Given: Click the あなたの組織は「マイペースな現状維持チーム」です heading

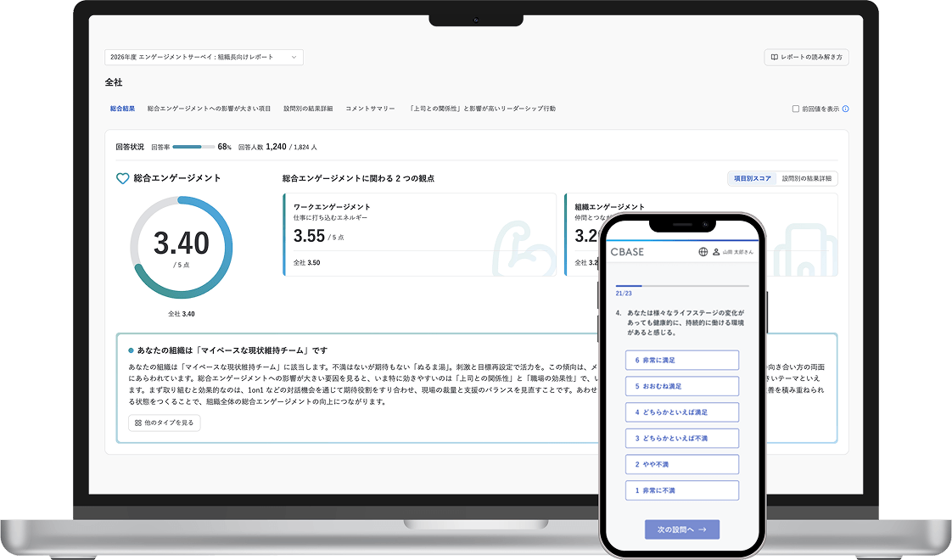Looking at the screenshot, I should 232,350.
